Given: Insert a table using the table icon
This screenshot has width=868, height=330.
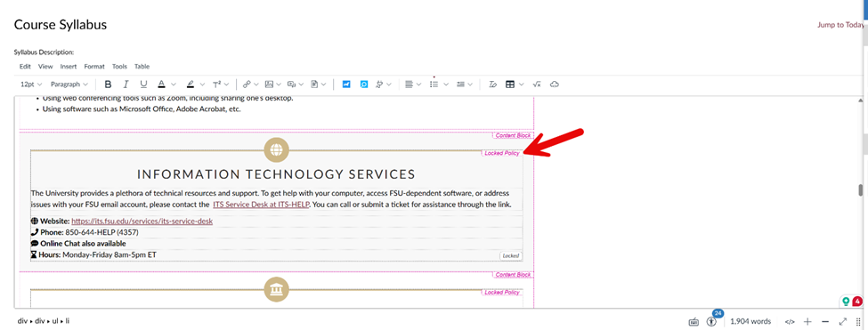Looking at the screenshot, I should click(510, 85).
